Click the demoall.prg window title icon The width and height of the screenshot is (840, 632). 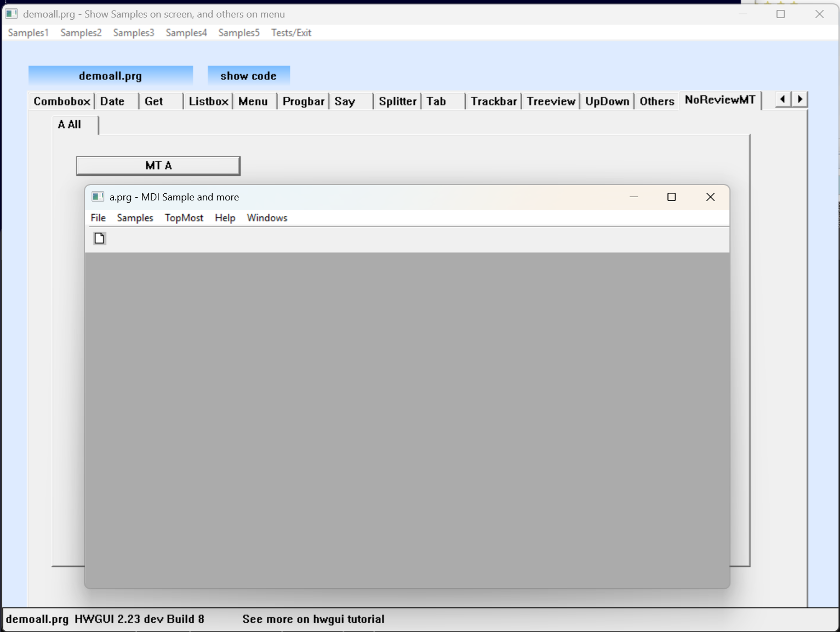point(12,14)
